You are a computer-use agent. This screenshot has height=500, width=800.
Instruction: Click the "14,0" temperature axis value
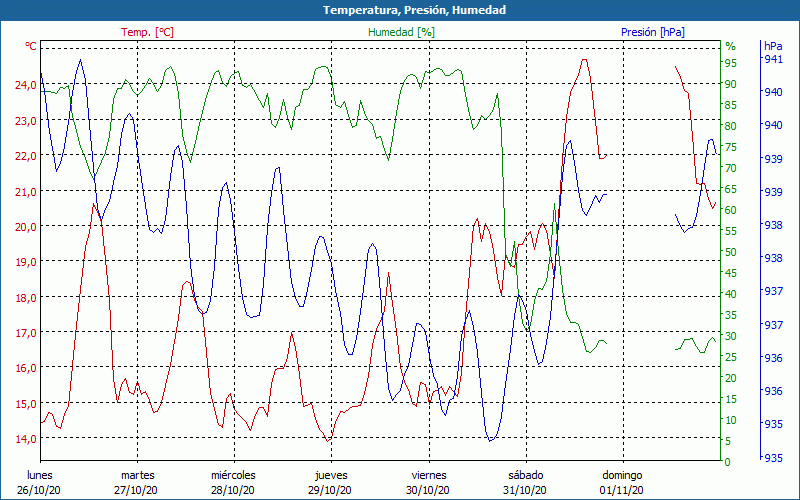[x=26, y=439]
